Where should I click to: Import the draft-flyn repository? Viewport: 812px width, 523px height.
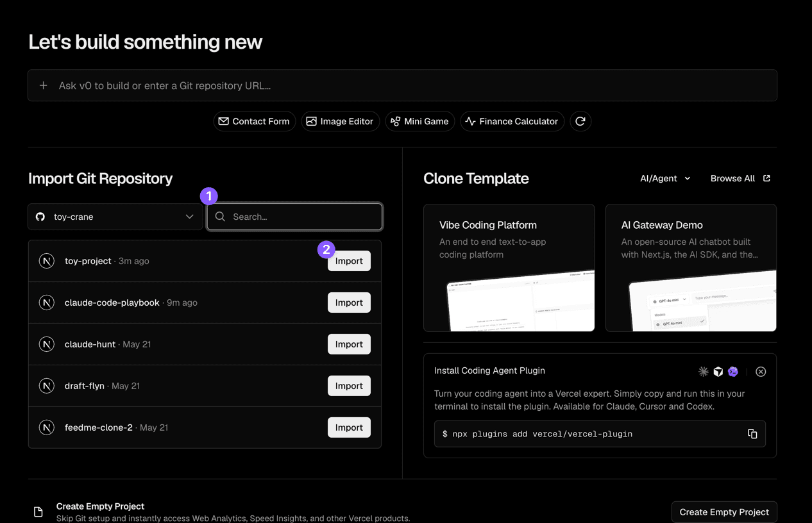coord(349,386)
